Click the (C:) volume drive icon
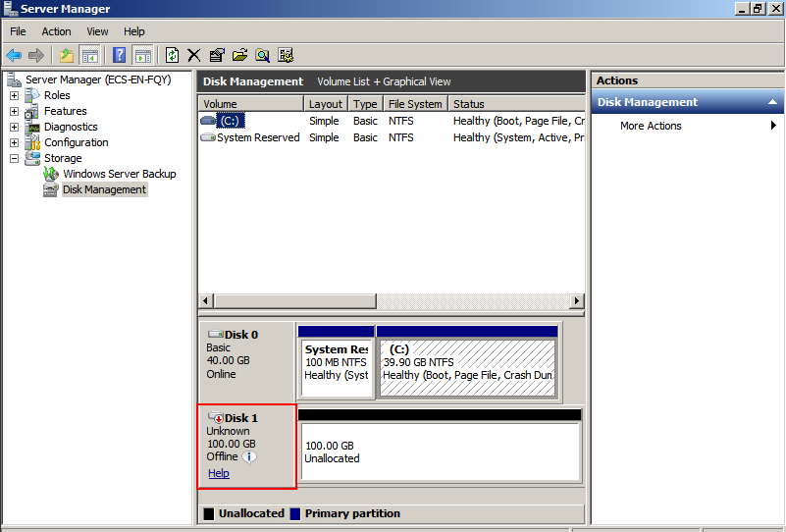Viewport: 786px width, 532px height. 208,121
